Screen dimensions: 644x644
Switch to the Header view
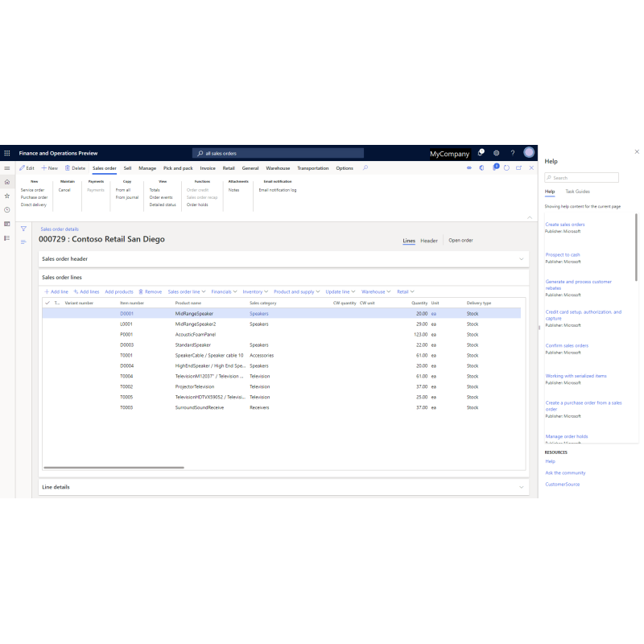pos(429,241)
